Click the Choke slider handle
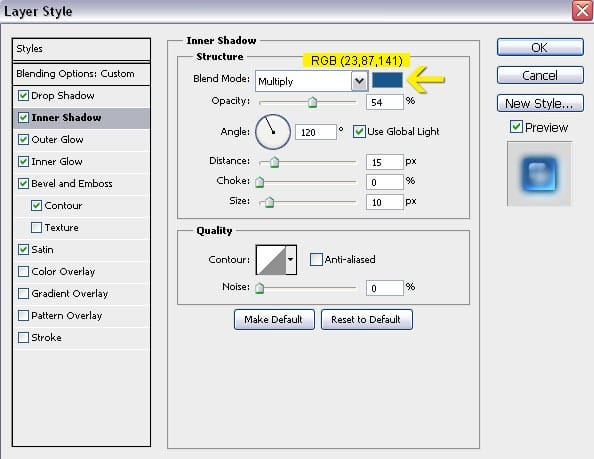 [x=259, y=182]
